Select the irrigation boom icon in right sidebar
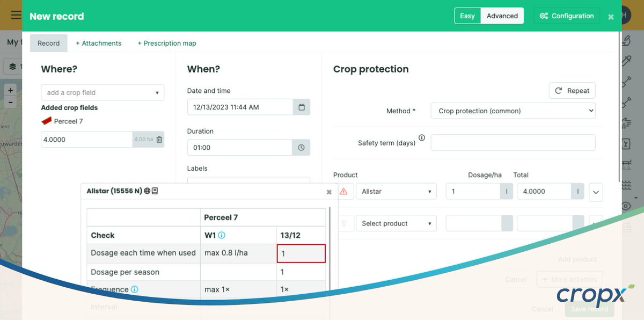Screen dimensions: 644x320 point(626,164)
